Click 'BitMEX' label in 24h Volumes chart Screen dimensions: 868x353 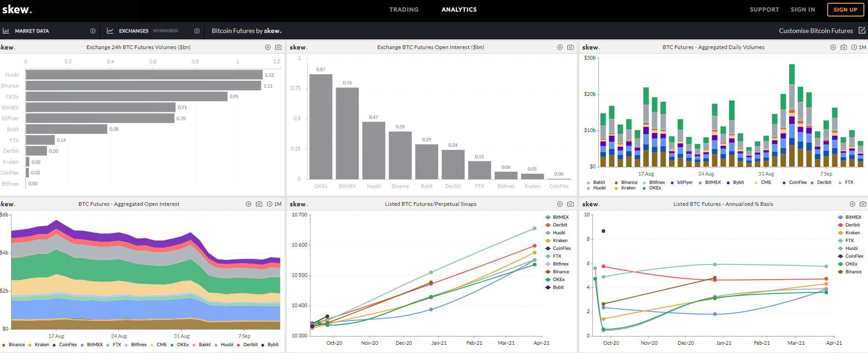(10, 108)
